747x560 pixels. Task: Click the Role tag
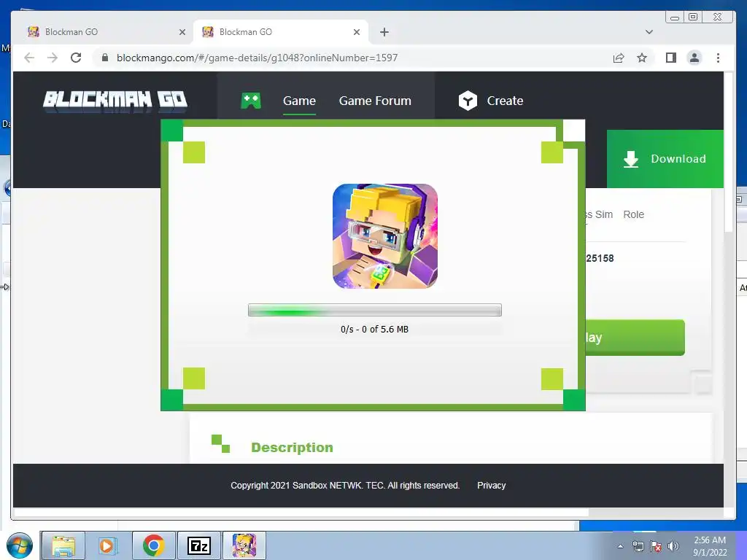634,214
